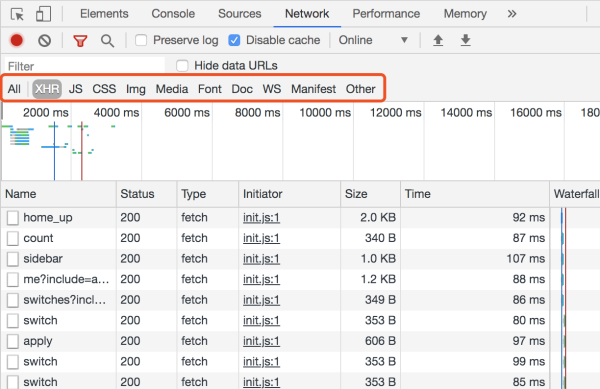This screenshot has width=600, height=389.
Task: Sort requests by the Size column header
Action: (x=356, y=194)
